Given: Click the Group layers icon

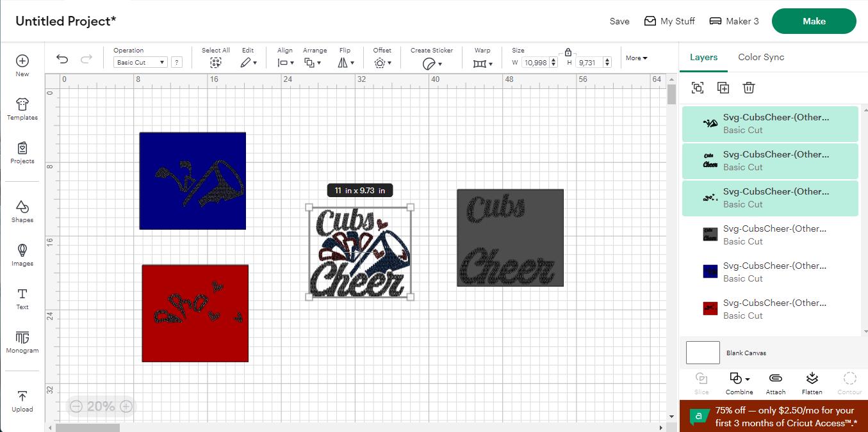Looking at the screenshot, I should (x=698, y=88).
